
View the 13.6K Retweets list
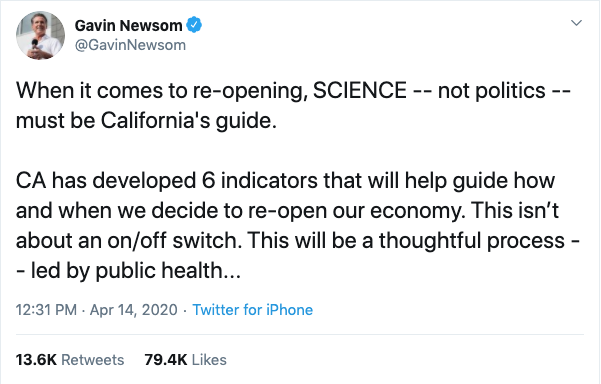click(x=70, y=360)
